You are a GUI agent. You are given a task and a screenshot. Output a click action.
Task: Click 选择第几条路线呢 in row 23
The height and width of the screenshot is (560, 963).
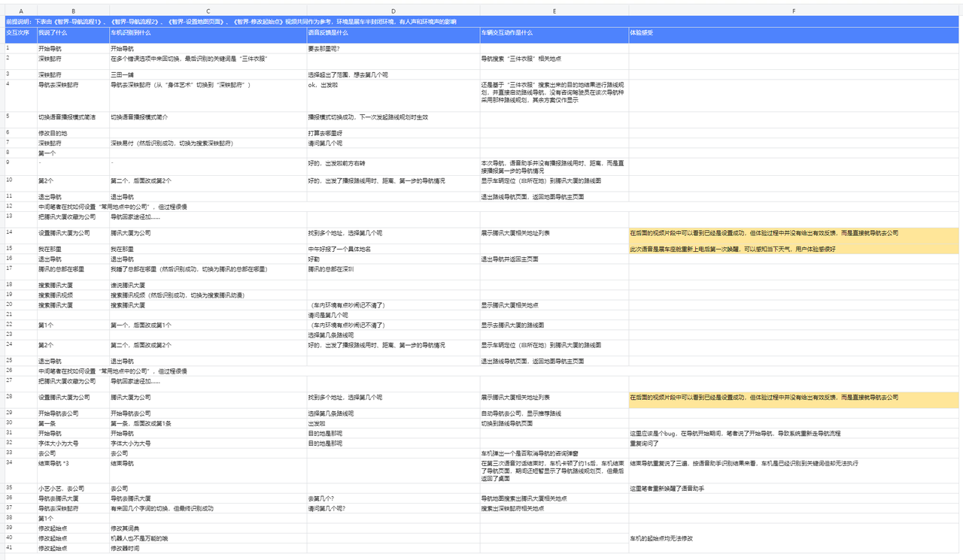[393, 334]
